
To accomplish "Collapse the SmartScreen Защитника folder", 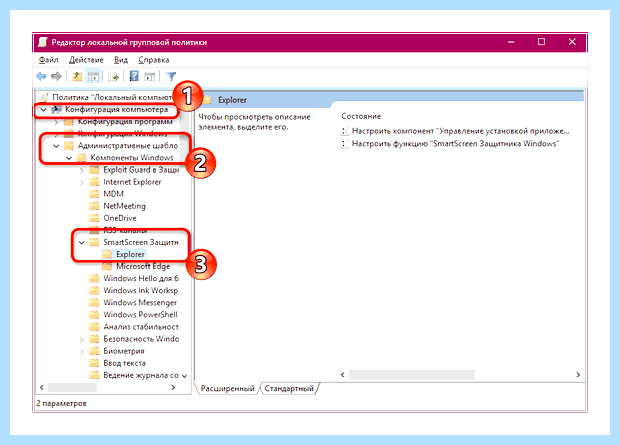I will pos(81,242).
